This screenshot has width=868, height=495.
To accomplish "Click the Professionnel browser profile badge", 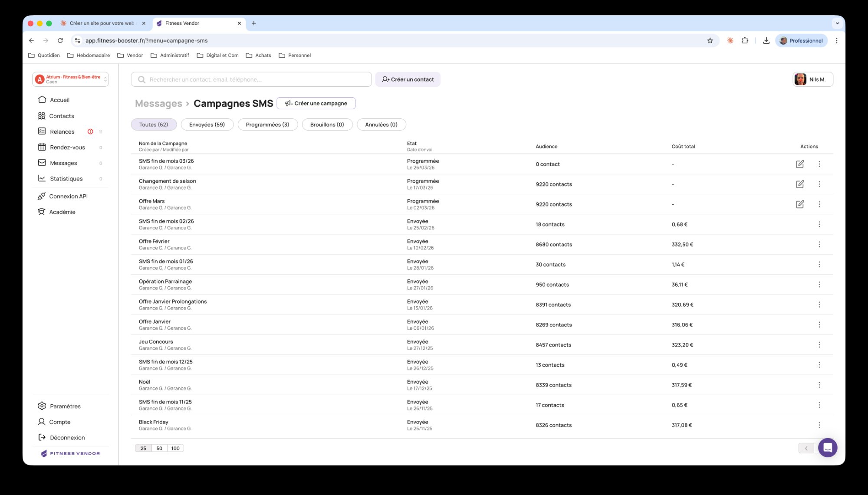I will [801, 40].
